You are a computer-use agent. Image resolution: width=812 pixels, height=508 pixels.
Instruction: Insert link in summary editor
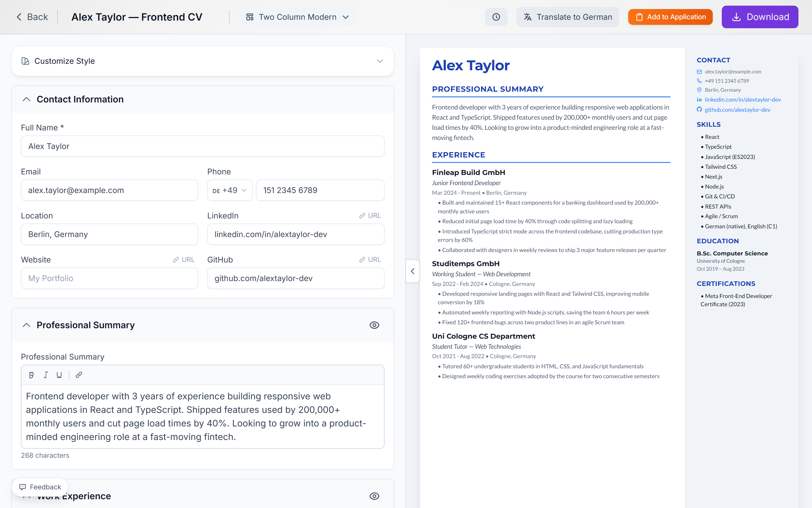pyautogui.click(x=79, y=375)
